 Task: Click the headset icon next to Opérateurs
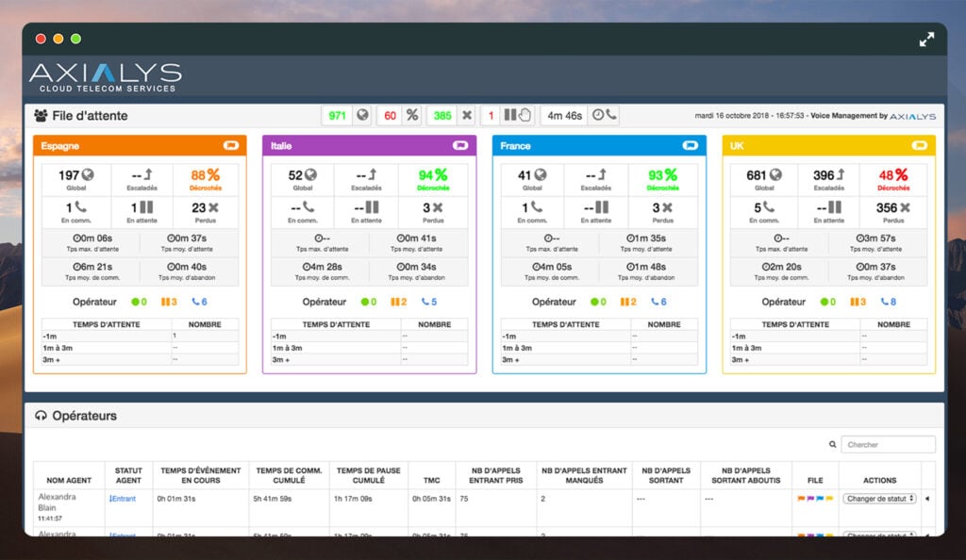click(41, 416)
